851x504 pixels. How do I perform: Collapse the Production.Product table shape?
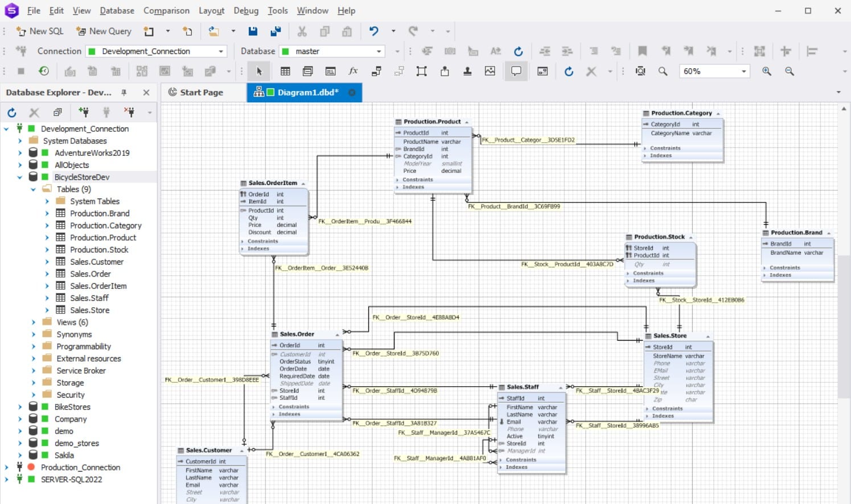tap(467, 122)
